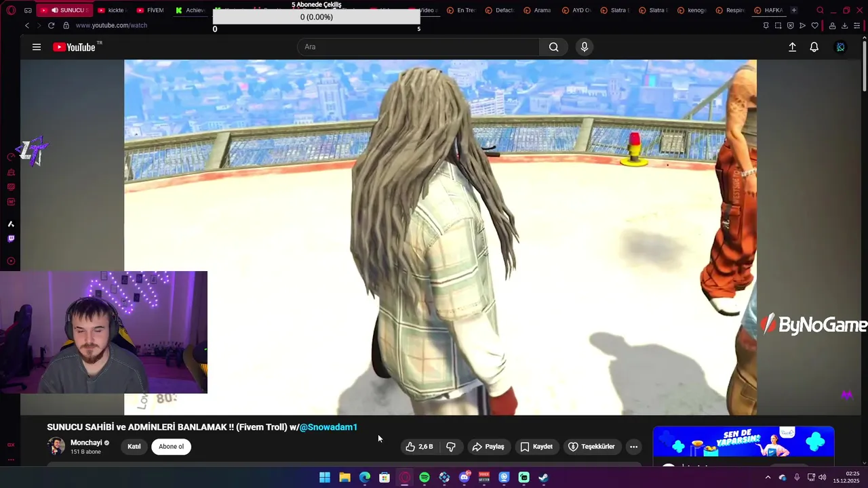Open the upload/create video icon
The width and height of the screenshot is (868, 488).
[792, 47]
